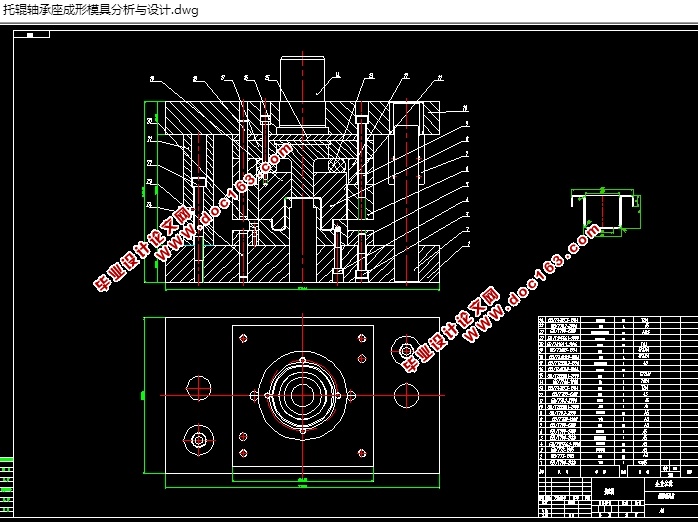Click the small label tab on the drawing frame corner
The image size is (698, 522).
[32, 34]
